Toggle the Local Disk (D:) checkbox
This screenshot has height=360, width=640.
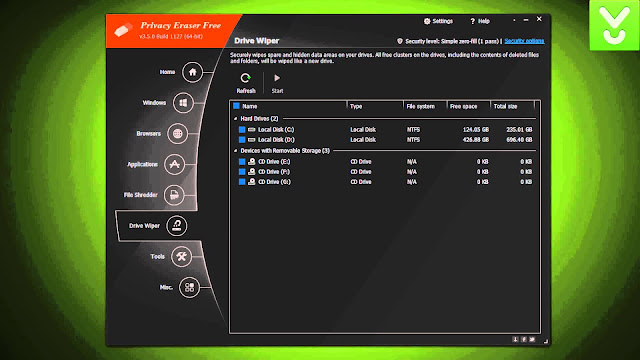tap(242, 140)
